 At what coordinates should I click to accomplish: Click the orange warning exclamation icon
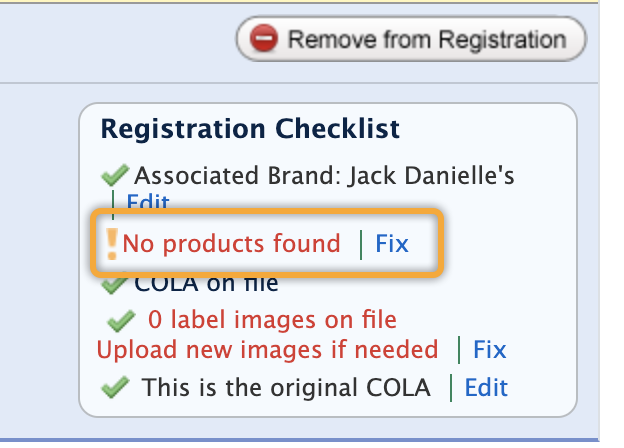click(x=112, y=243)
